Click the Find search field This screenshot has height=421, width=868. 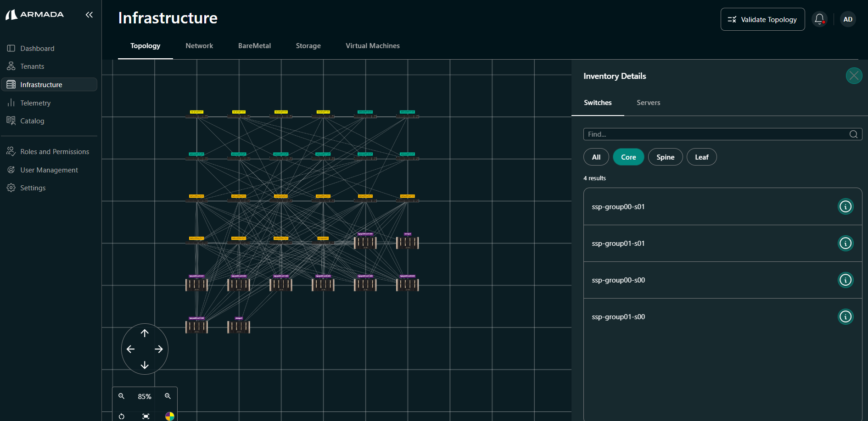pos(716,134)
